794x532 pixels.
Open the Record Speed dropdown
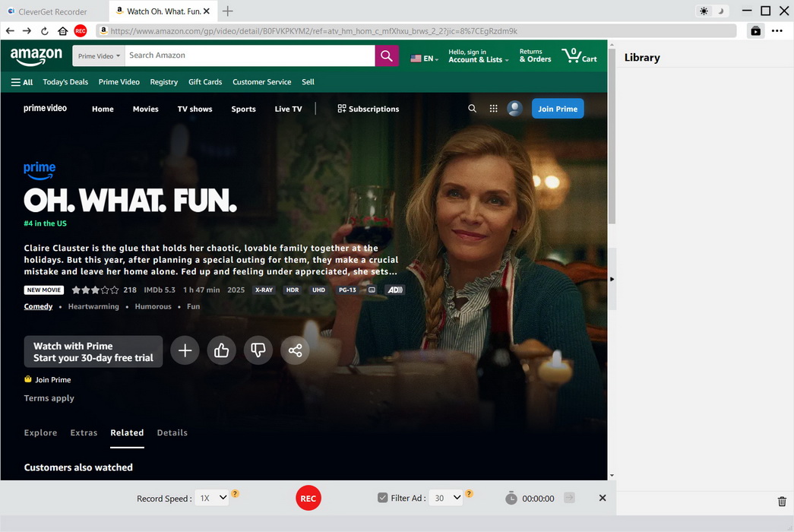coord(212,498)
